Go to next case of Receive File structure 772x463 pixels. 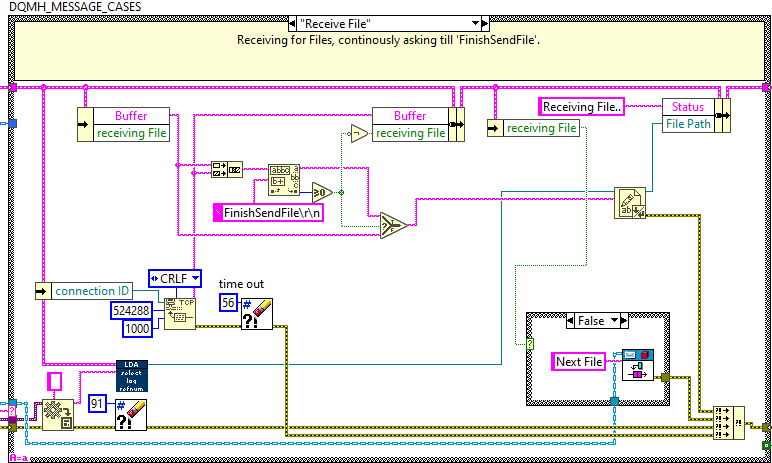(485, 23)
